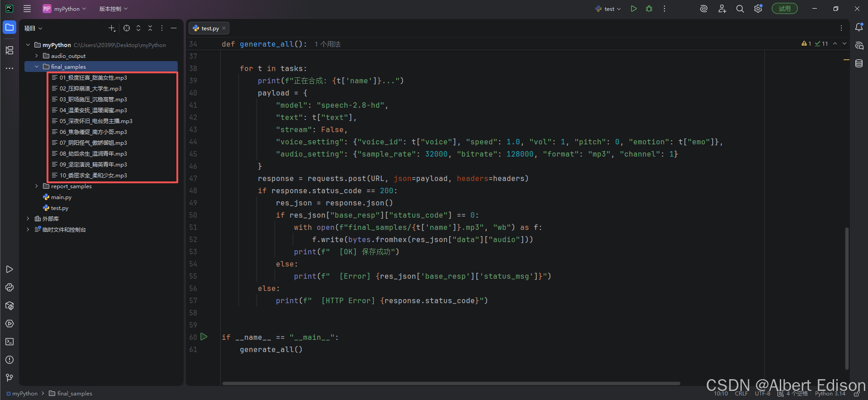This screenshot has height=400, width=868.
Task: Open myPython project dropdown
Action: [64, 9]
